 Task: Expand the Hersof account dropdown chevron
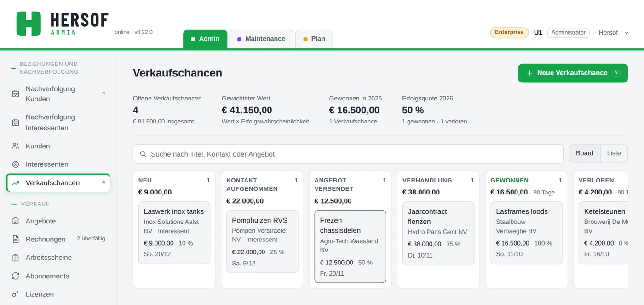627,33
